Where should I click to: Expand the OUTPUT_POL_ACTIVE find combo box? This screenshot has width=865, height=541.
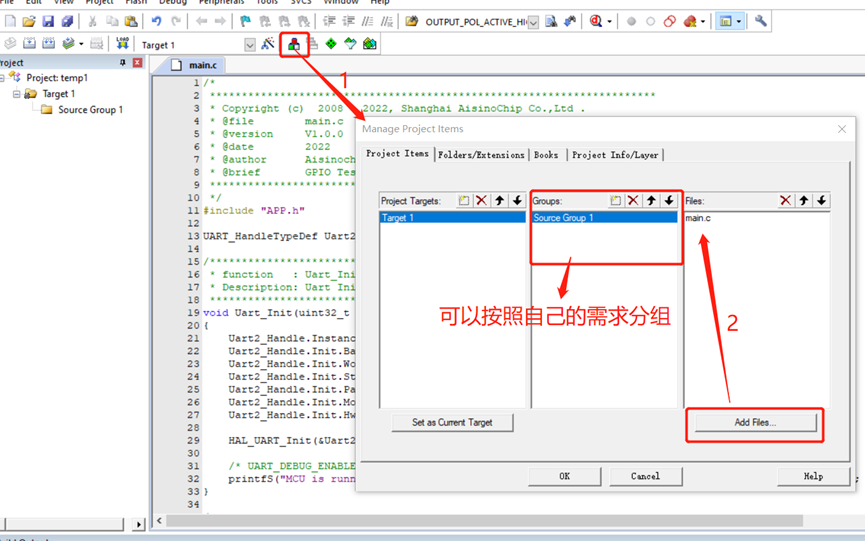pos(533,22)
